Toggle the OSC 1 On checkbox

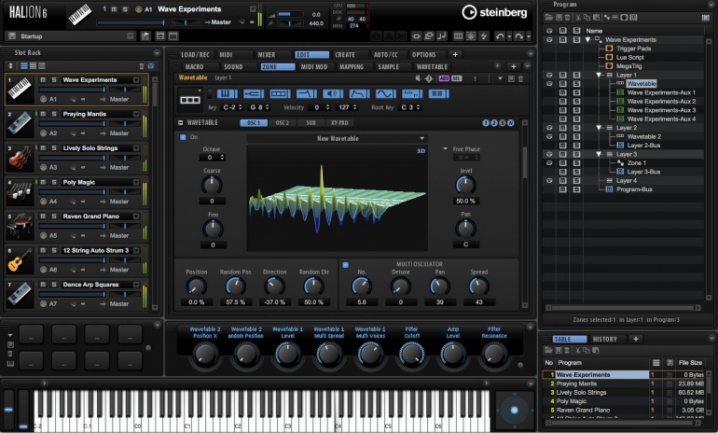(x=183, y=137)
